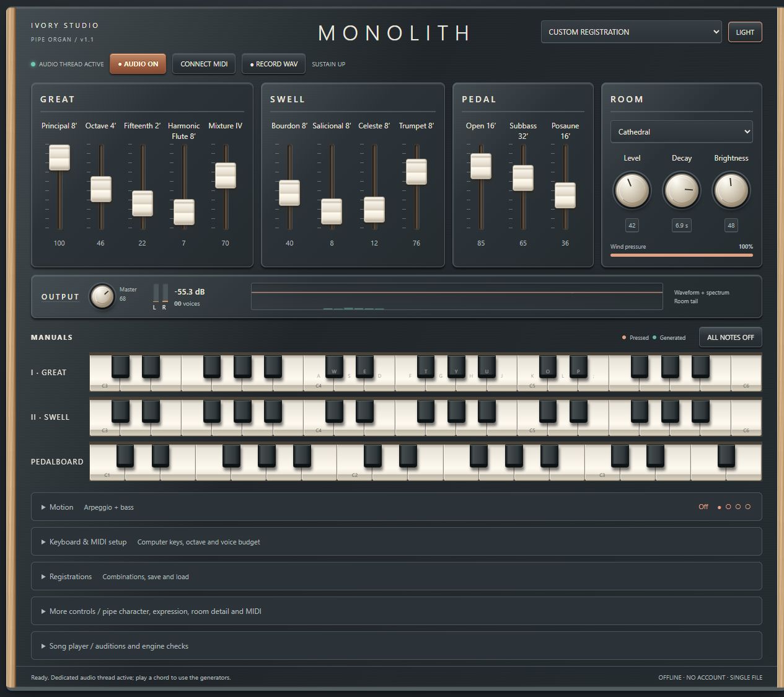
Task: Play the C3 key on the Pedalboard
Action: [x=602, y=473]
